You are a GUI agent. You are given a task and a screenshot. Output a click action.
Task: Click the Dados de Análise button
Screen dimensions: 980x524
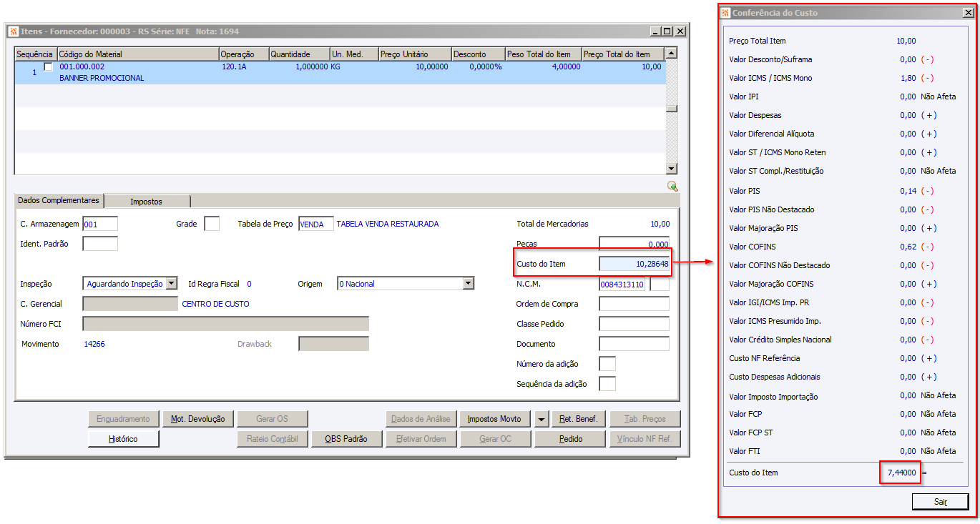(x=421, y=419)
